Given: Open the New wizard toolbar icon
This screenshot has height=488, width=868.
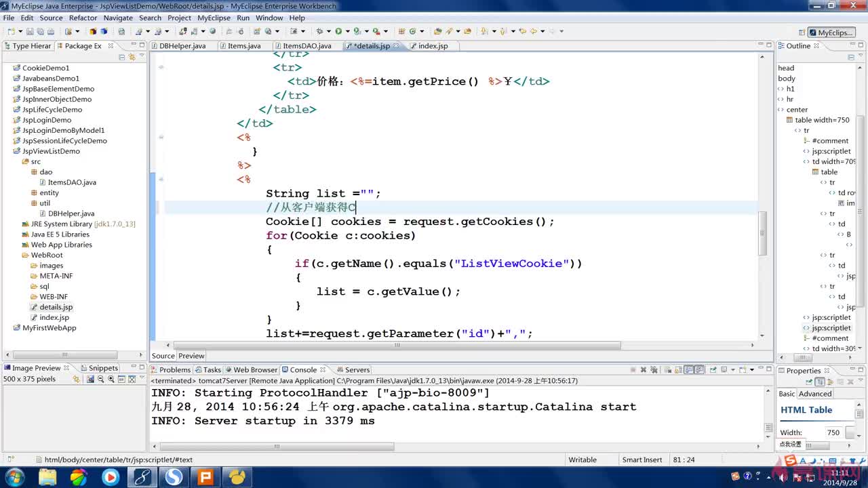Looking at the screenshot, I should point(12,31).
